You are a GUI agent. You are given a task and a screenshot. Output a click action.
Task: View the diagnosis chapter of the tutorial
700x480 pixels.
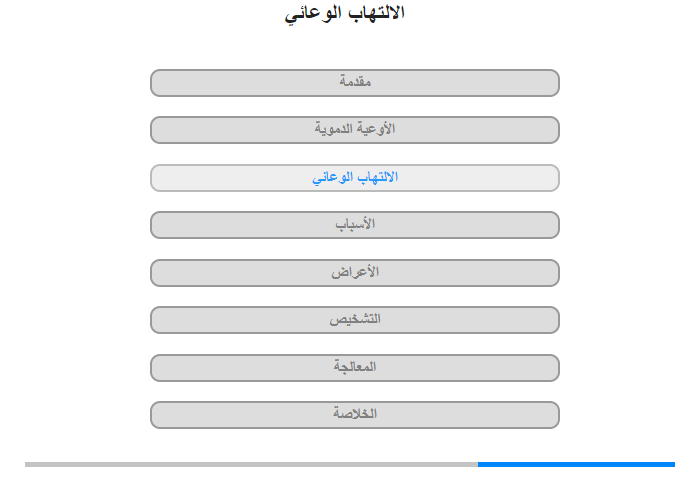pos(355,320)
